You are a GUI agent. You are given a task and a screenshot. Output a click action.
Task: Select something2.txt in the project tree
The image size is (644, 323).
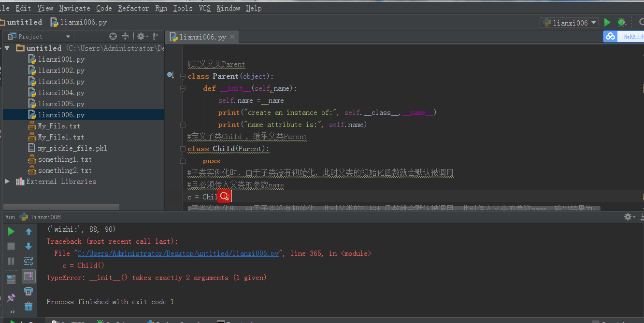click(65, 170)
